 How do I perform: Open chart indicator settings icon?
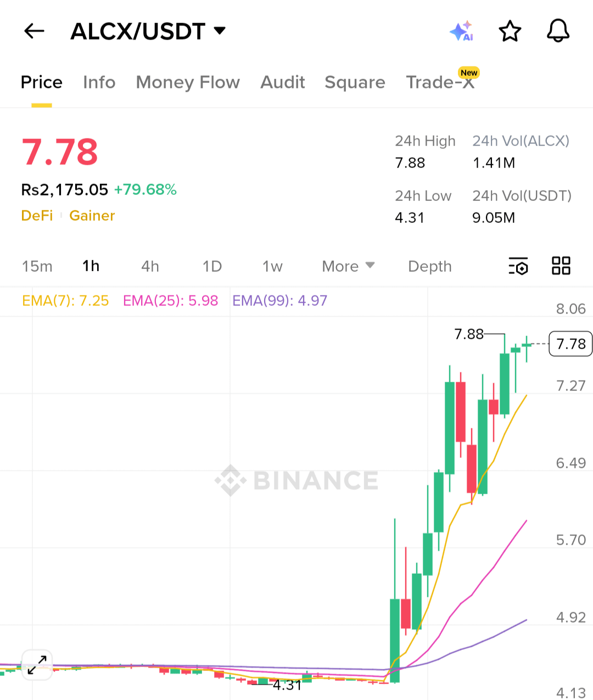point(518,266)
